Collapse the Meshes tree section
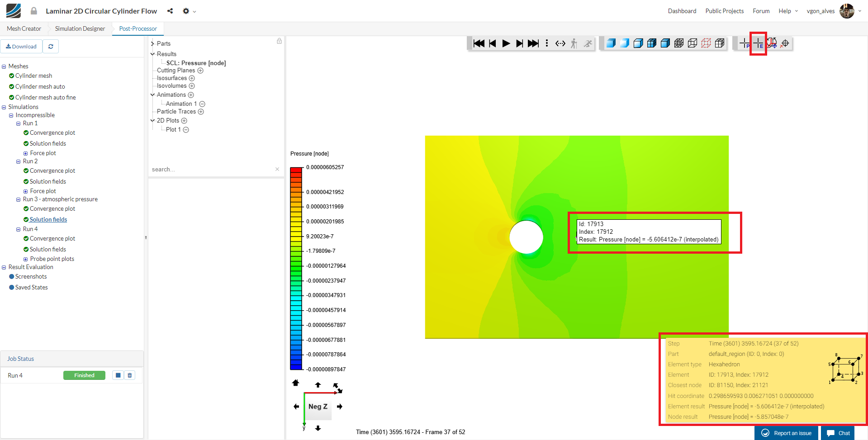The image size is (868, 440). tap(4, 66)
